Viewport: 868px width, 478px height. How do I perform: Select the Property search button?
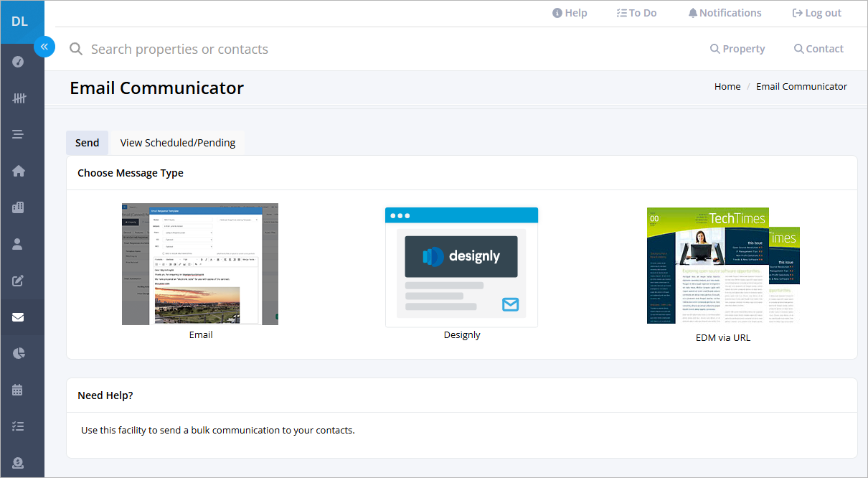[737, 49]
